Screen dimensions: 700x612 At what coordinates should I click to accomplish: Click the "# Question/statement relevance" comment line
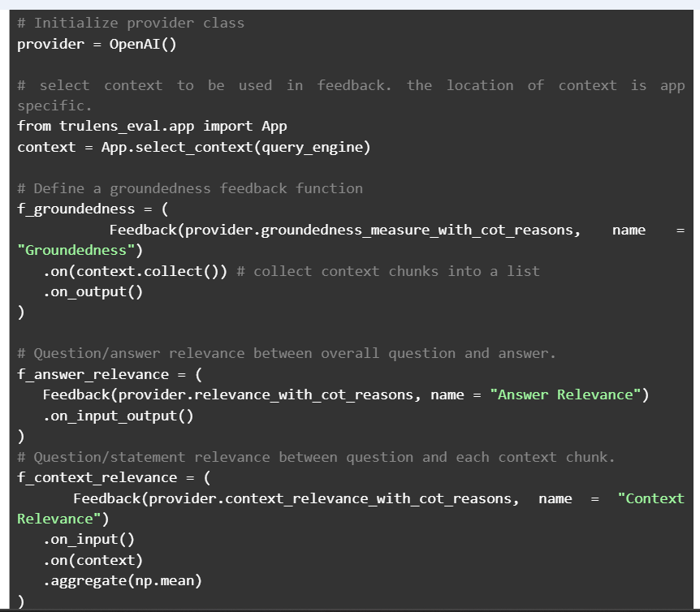tap(316, 457)
